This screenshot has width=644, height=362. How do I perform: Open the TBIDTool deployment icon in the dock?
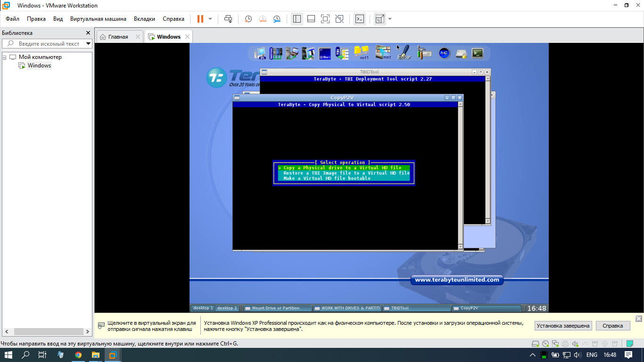coord(275,53)
